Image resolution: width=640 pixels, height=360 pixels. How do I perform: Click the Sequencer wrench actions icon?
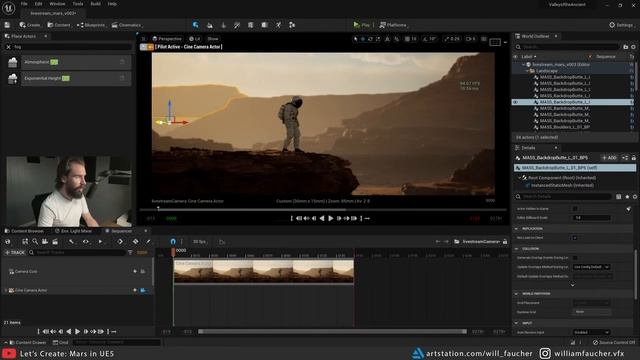tap(71, 242)
